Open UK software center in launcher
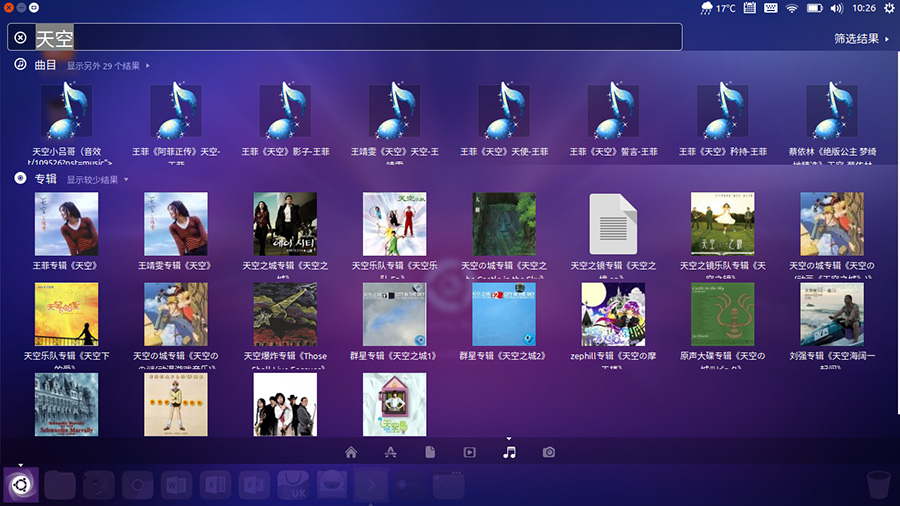 [293, 485]
